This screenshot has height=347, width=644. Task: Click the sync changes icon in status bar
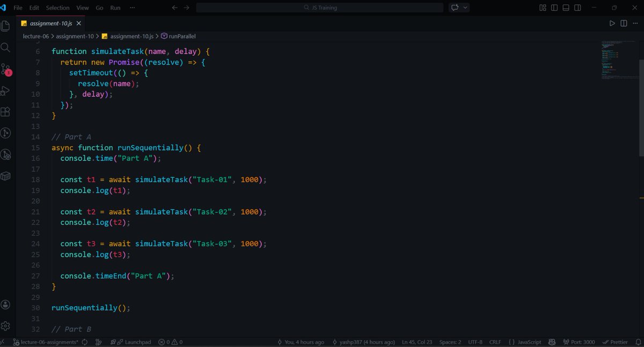85,342
